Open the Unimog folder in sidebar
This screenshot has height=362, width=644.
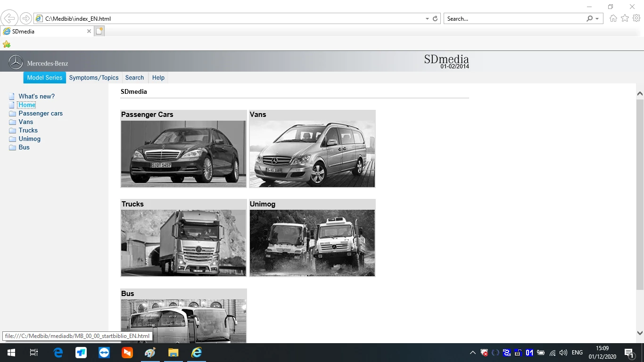pos(30,139)
